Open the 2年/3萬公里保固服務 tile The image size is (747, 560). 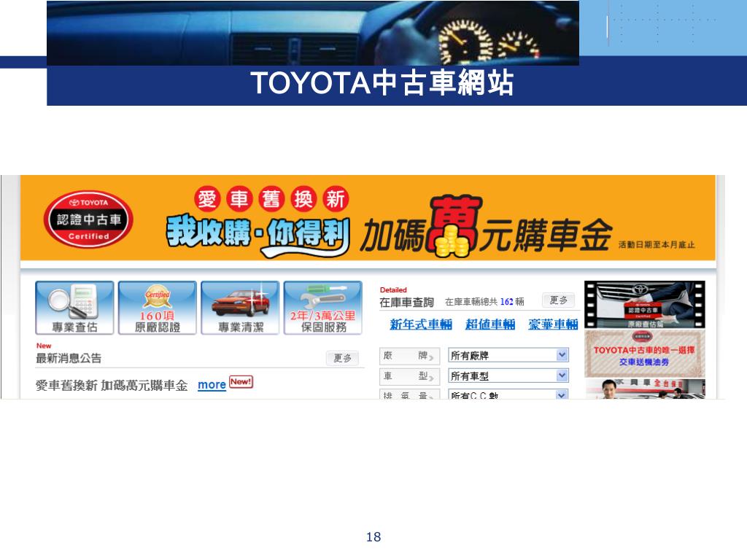coord(323,308)
